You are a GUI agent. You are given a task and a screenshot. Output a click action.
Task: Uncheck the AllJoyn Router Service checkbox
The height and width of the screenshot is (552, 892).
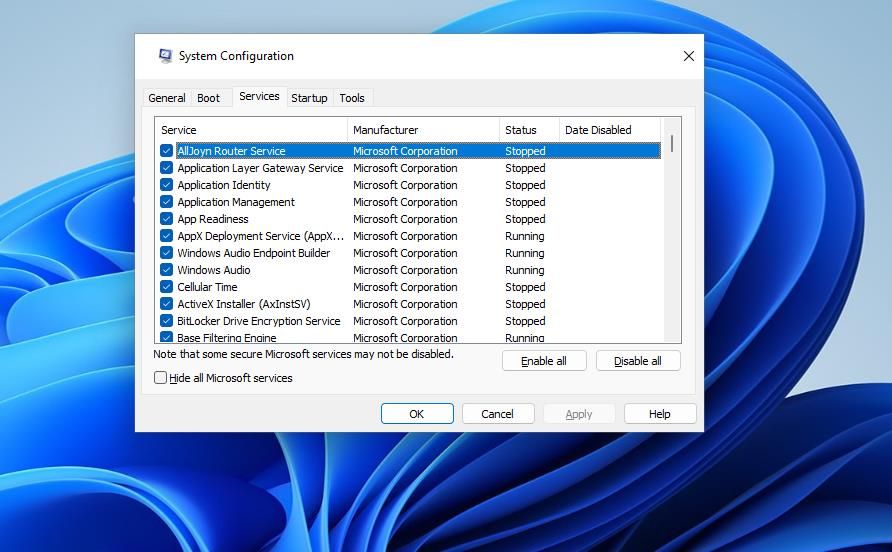167,151
